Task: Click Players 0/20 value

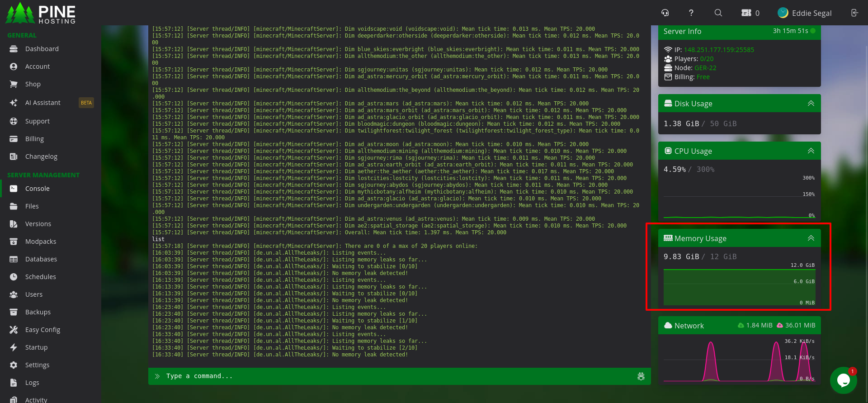Action: pos(707,59)
